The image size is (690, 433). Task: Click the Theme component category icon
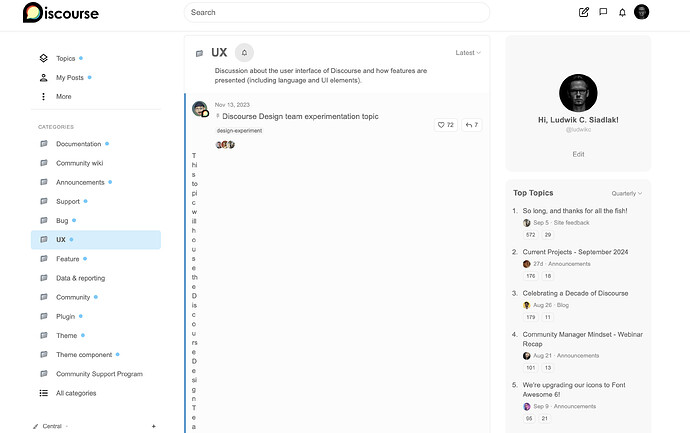click(44, 355)
